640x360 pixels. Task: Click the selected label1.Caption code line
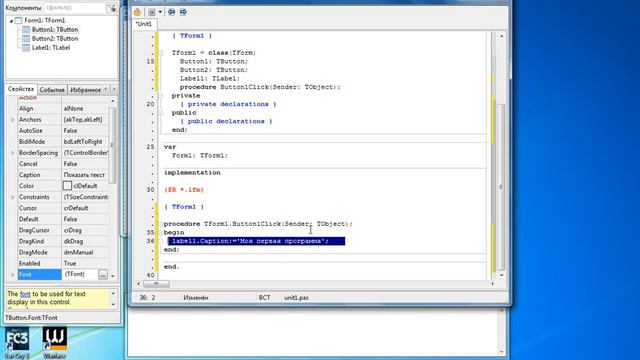256,241
